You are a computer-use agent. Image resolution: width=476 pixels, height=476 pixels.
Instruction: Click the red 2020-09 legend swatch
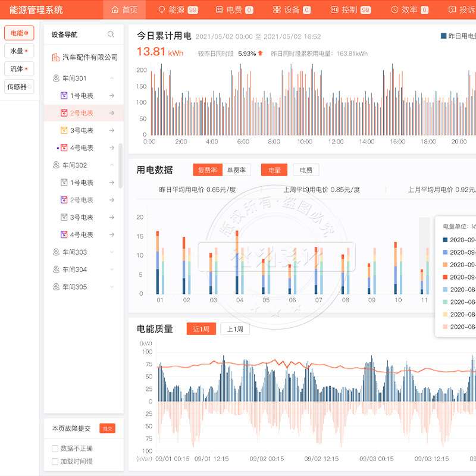445,277
